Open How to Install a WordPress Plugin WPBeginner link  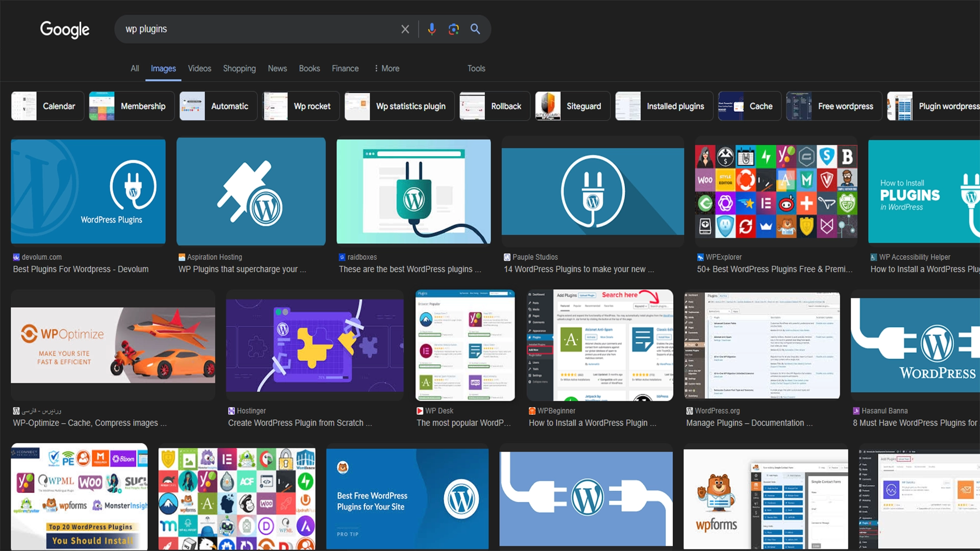point(593,423)
